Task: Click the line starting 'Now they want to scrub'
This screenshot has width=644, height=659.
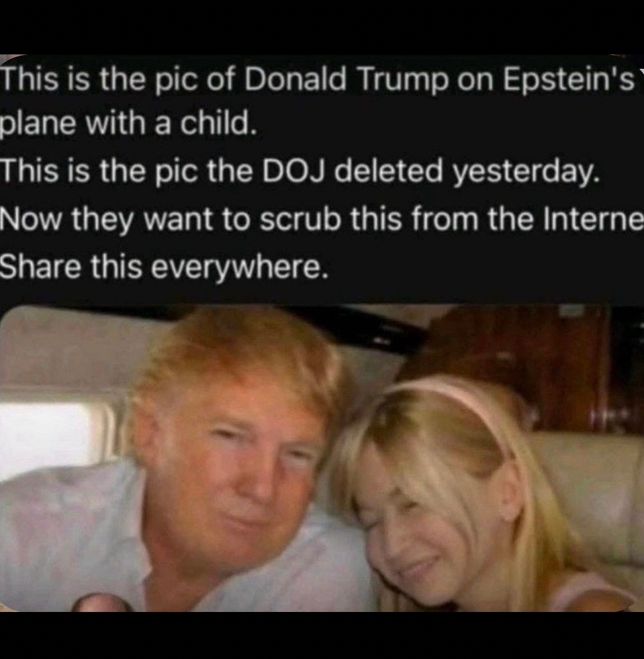Action: pyautogui.click(x=322, y=220)
